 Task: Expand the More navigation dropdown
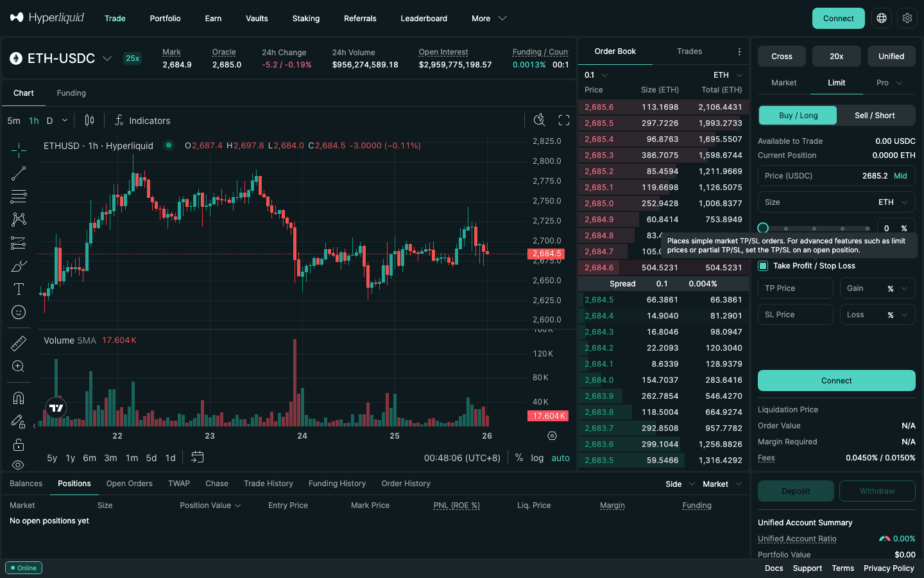(489, 19)
